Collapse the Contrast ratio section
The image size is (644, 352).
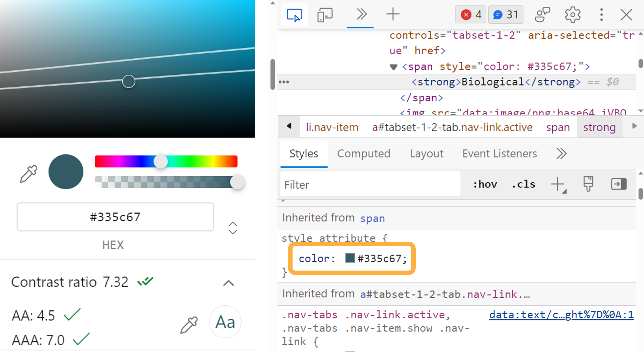pyautogui.click(x=228, y=283)
